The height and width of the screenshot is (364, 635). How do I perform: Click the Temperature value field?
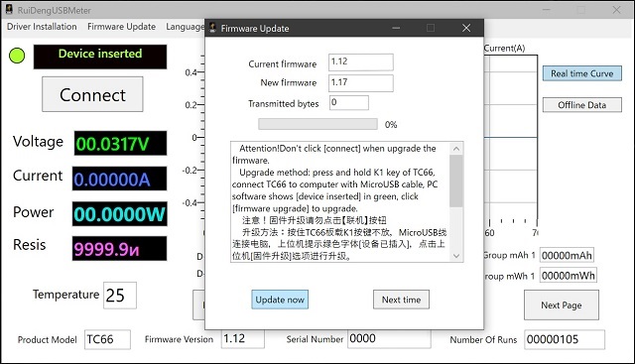tap(120, 296)
